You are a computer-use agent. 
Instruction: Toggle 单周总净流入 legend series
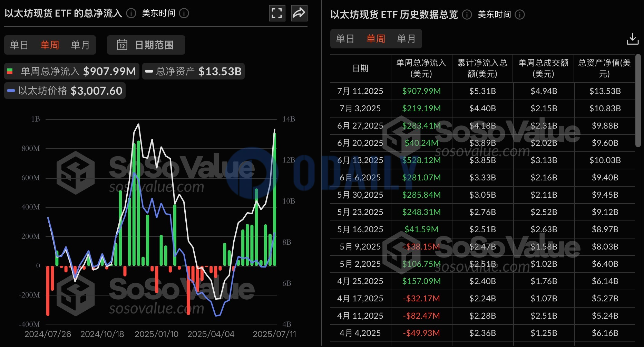click(x=72, y=71)
